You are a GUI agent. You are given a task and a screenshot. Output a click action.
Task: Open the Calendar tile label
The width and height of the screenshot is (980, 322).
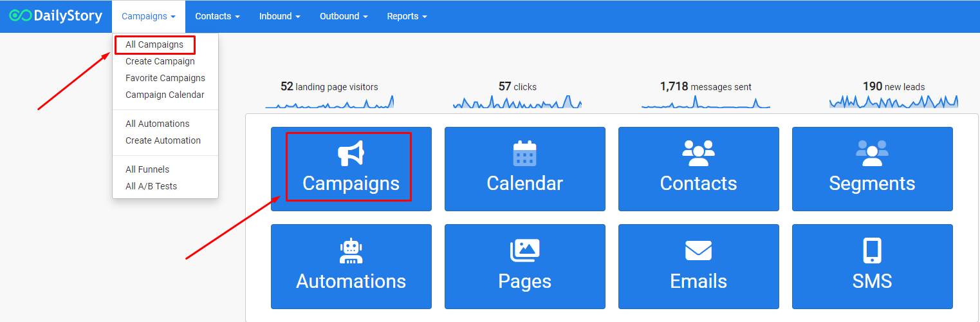(x=525, y=184)
